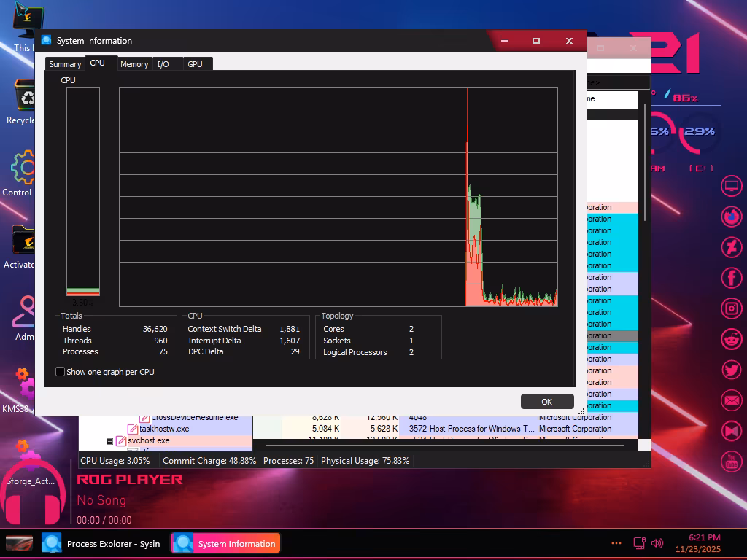Click the taskhostw.exe process row
This screenshot has width=747, height=560.
tap(164, 429)
